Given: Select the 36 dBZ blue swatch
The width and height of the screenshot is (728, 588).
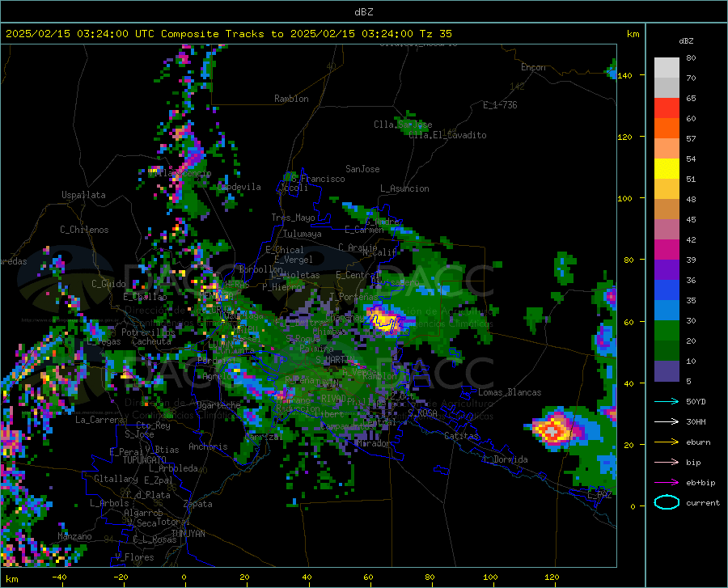Looking at the screenshot, I should coord(667,290).
